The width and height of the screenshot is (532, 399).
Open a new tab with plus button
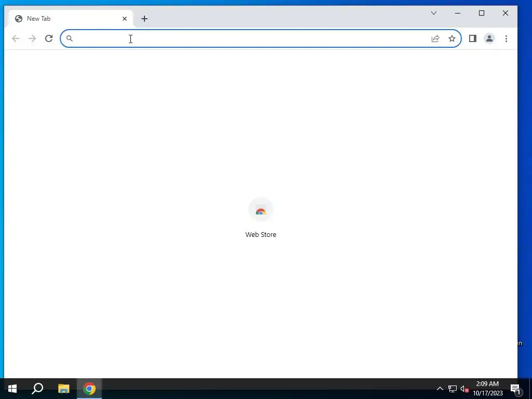(144, 19)
